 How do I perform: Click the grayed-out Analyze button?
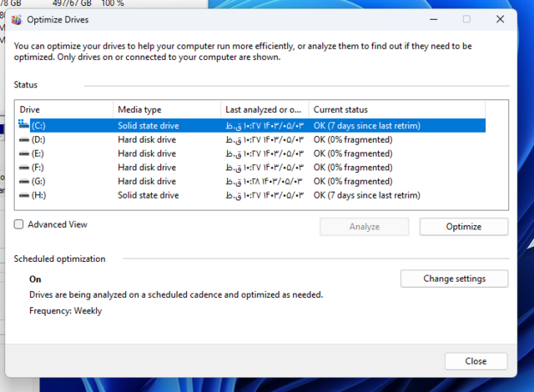tap(365, 226)
